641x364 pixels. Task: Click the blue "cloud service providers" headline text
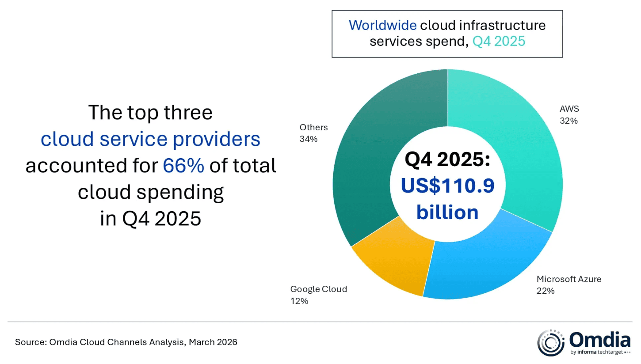[x=150, y=139]
